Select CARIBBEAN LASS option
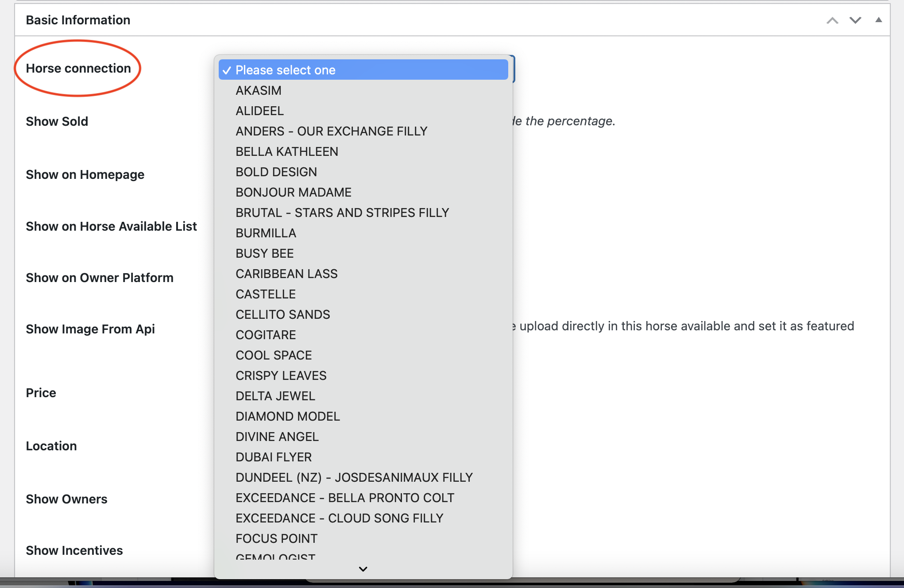Viewport: 904px width, 588px height. pyautogui.click(x=286, y=274)
